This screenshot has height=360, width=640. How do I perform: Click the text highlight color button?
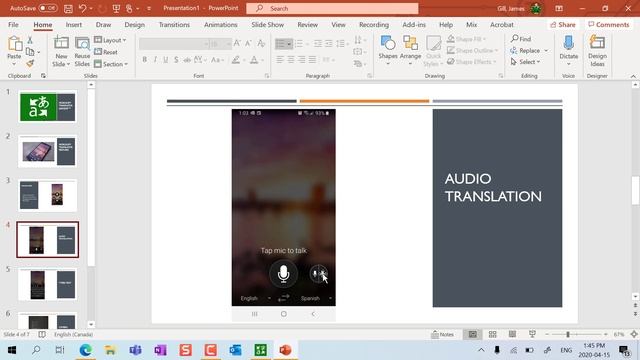[x=236, y=60]
